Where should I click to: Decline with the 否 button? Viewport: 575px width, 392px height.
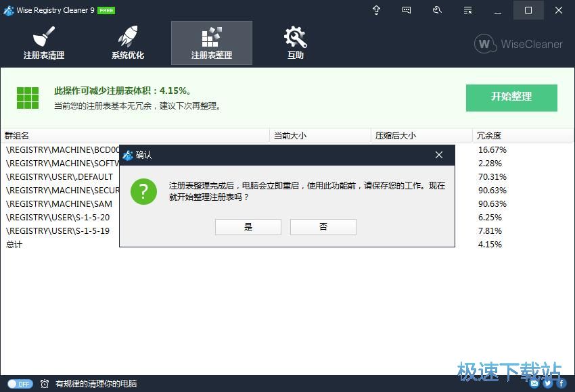[323, 227]
